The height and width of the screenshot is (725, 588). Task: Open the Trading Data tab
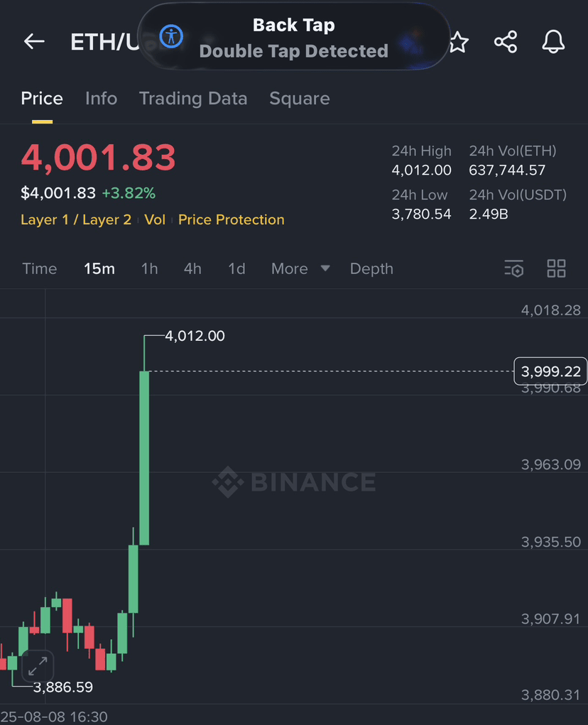coord(193,99)
